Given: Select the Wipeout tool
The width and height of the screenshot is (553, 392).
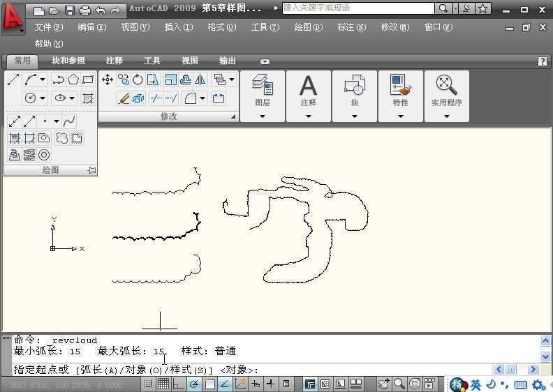Looking at the screenshot, I should click(77, 137).
